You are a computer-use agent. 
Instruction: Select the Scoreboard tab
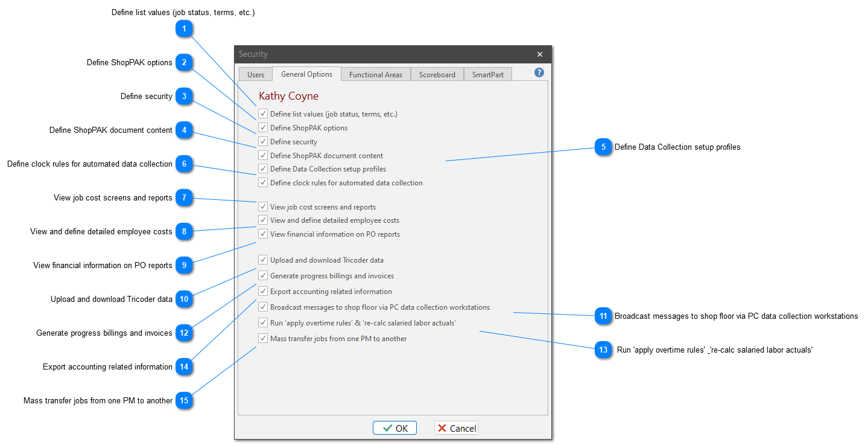[437, 75]
